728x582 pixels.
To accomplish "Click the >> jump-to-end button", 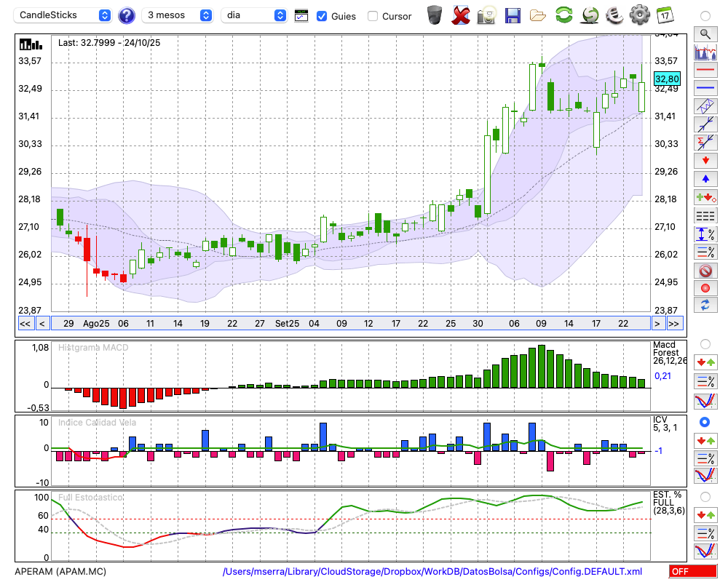I will point(674,324).
